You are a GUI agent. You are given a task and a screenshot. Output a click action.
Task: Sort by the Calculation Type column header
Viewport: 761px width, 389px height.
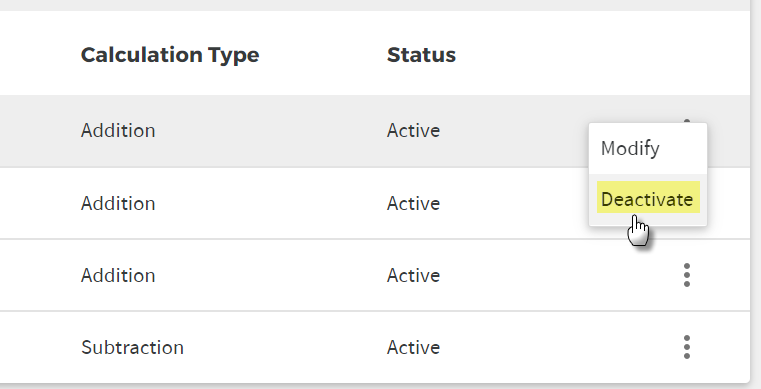[170, 55]
